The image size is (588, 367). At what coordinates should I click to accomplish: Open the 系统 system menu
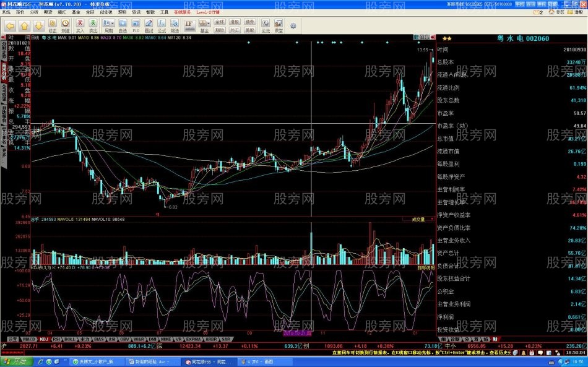[6, 12]
